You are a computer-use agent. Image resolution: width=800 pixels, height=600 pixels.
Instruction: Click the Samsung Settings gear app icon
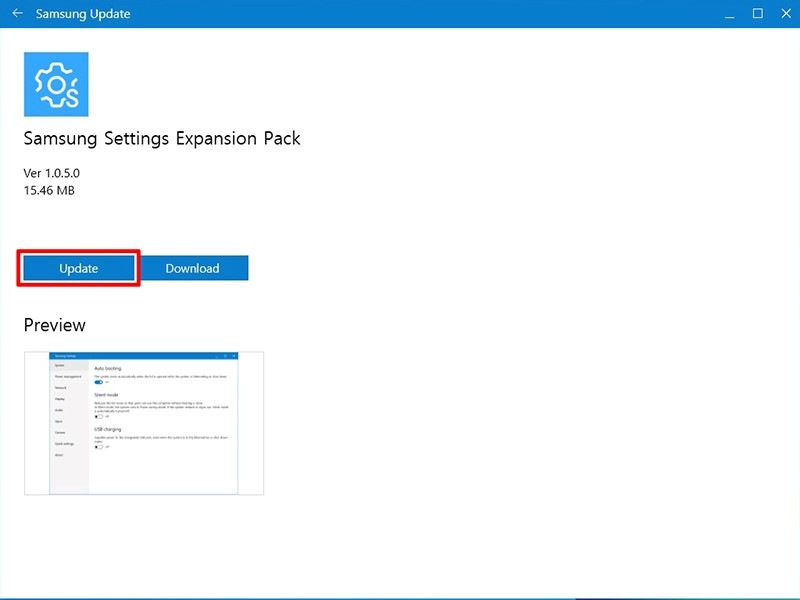(x=56, y=84)
